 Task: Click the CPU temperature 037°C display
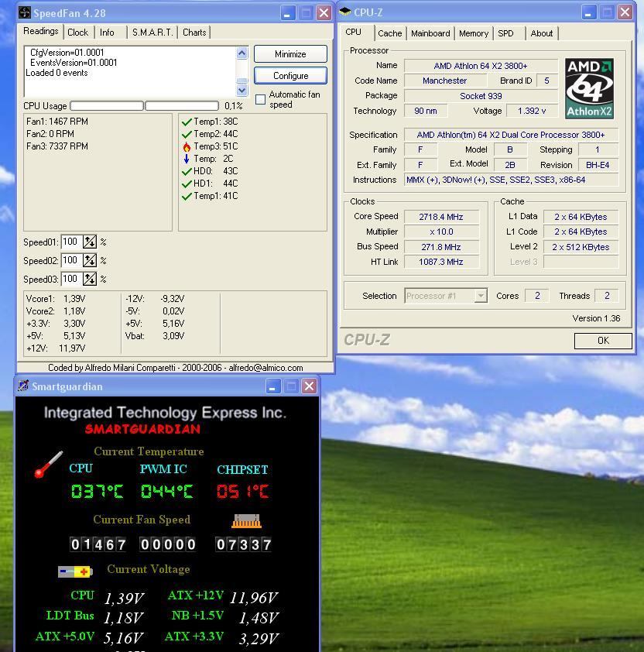click(x=97, y=491)
